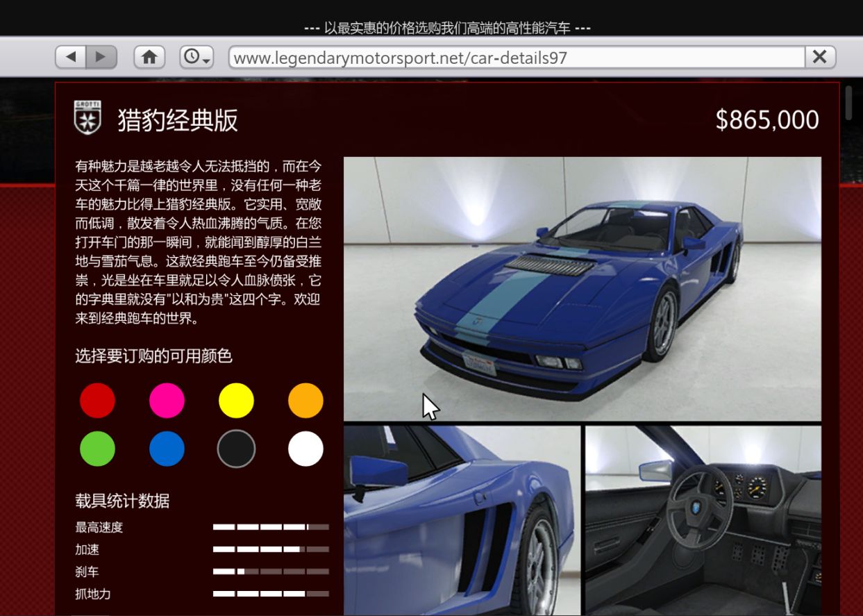Open the browser home page icon
863x616 pixels.
tap(149, 57)
